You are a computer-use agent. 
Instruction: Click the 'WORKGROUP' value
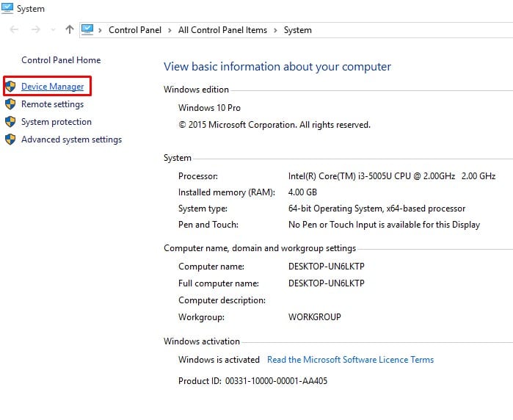tap(314, 317)
